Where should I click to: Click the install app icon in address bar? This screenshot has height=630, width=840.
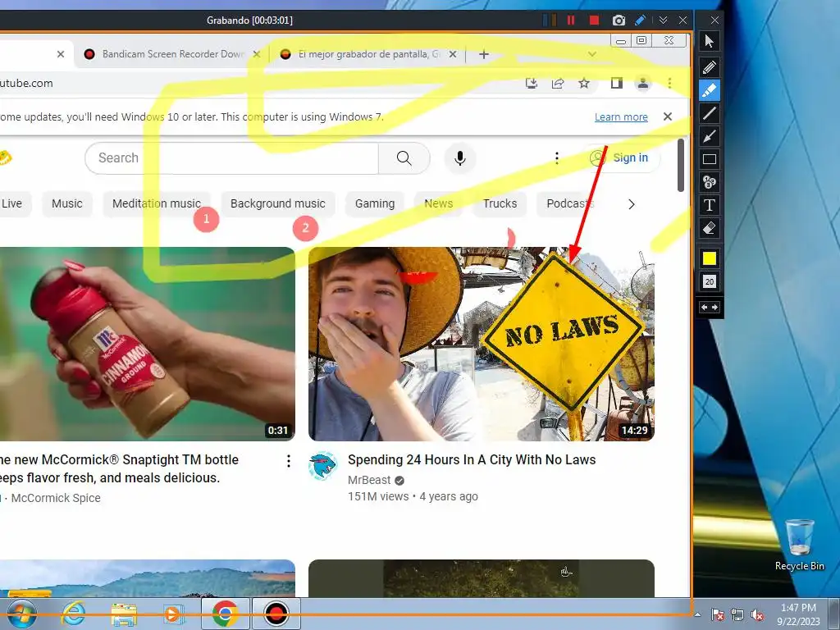[x=532, y=83]
